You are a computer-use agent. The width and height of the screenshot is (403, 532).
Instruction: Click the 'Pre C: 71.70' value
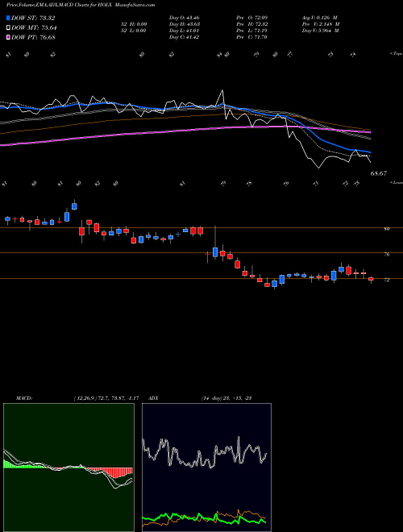click(252, 37)
